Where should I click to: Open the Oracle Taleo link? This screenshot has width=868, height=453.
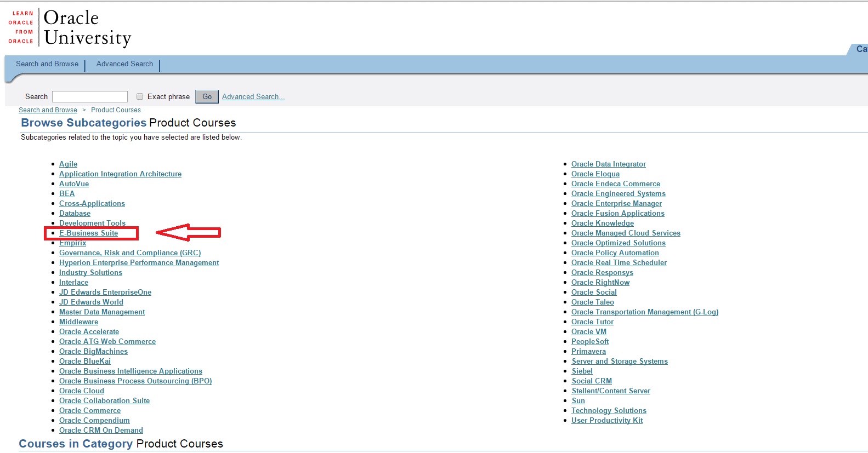pos(593,302)
